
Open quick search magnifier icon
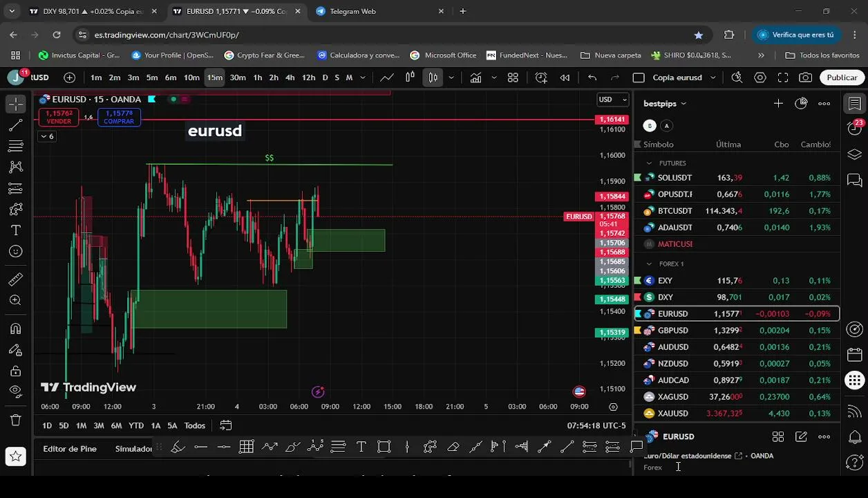coord(737,77)
